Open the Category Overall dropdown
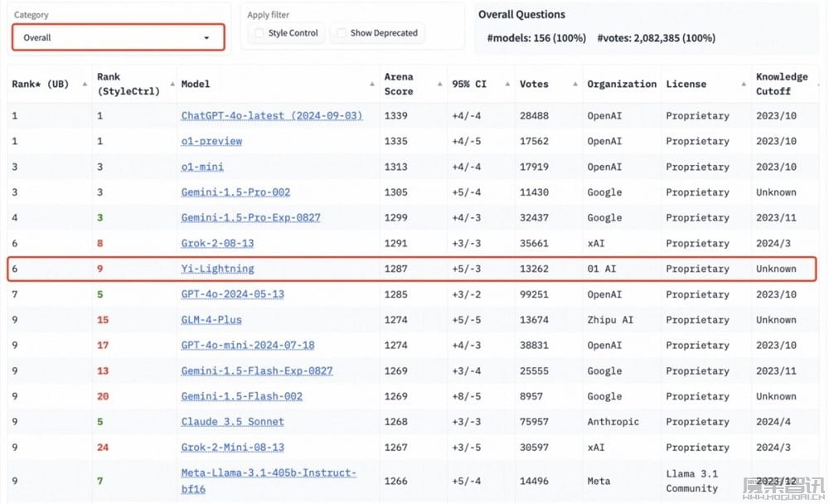Image resolution: width=829 pixels, height=504 pixels. click(119, 37)
